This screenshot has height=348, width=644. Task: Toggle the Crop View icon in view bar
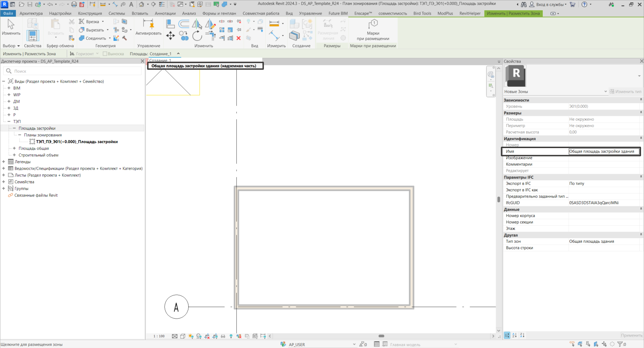coord(207,336)
